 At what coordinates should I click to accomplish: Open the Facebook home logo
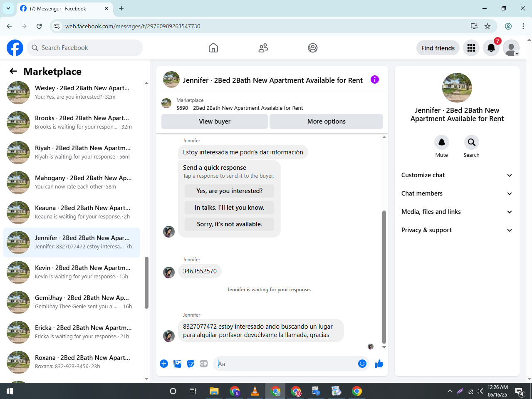pyautogui.click(x=15, y=48)
